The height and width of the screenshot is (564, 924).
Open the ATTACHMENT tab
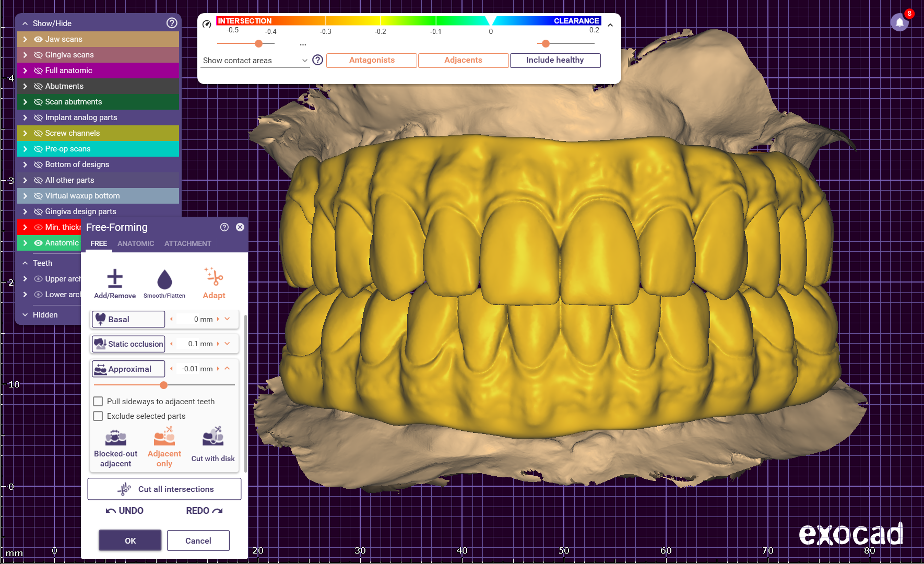[x=187, y=243]
